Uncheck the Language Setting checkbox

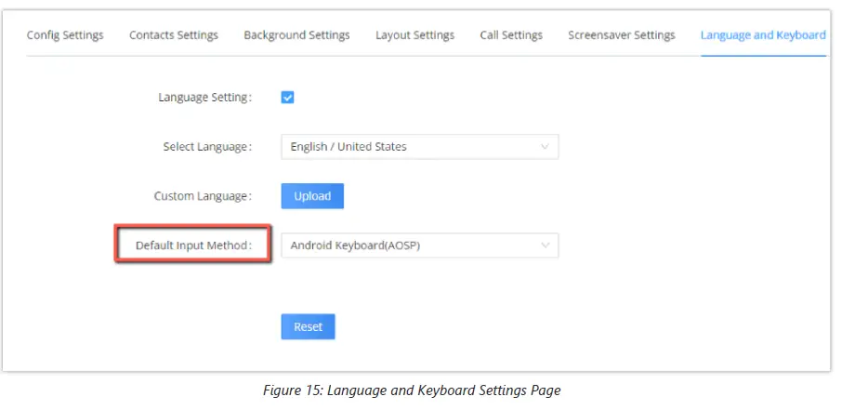point(288,97)
